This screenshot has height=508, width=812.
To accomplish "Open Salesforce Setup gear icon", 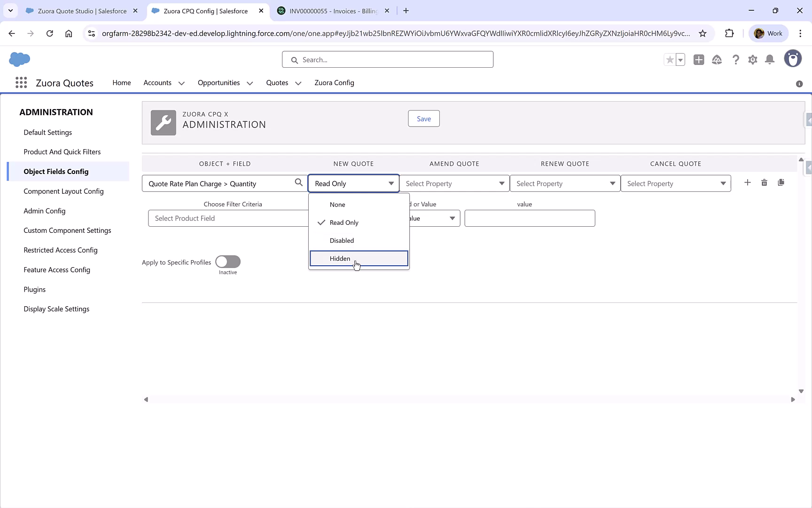I will [752, 60].
